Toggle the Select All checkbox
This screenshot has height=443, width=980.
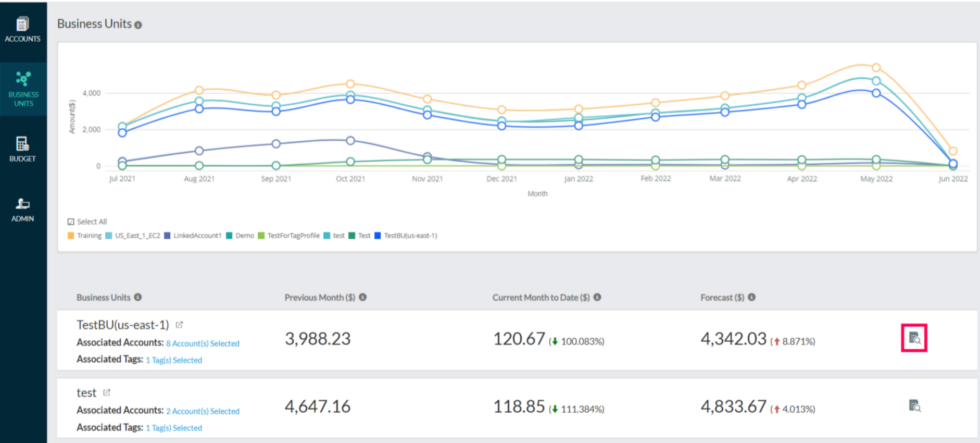[x=71, y=222]
